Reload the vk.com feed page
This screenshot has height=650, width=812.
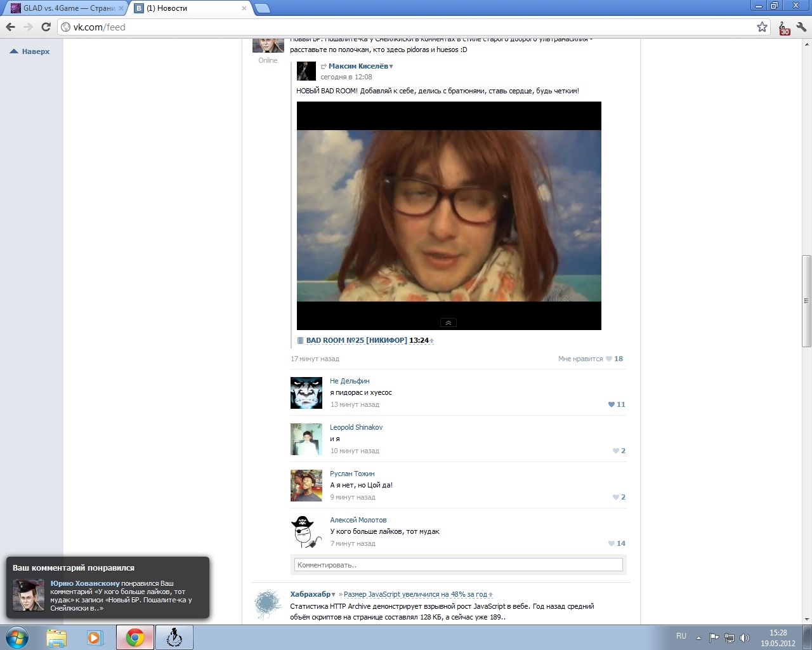pyautogui.click(x=46, y=27)
